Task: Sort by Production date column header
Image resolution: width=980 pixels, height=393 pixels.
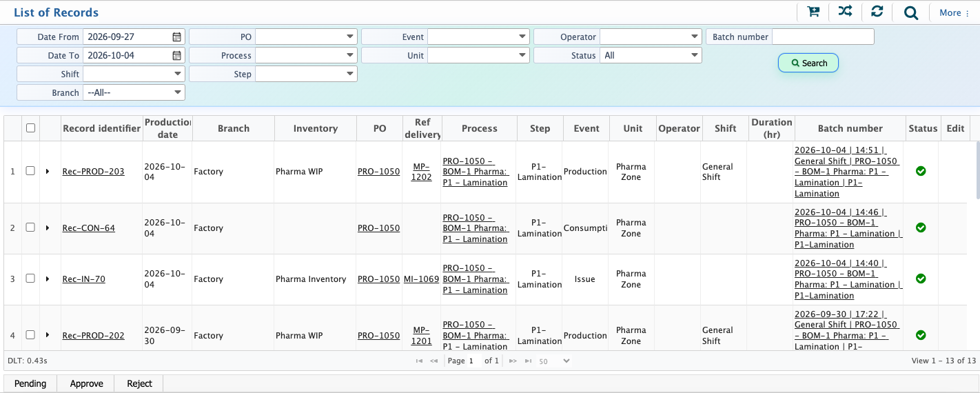Action: pos(167,128)
